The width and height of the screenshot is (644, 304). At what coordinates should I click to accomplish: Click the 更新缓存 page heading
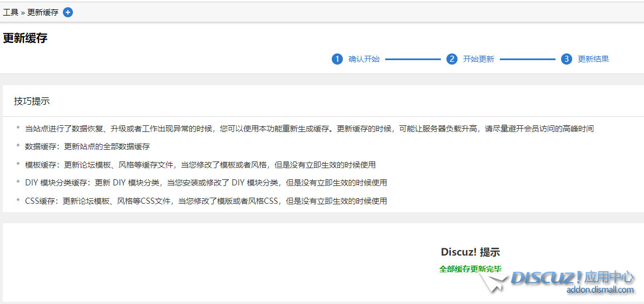coord(25,38)
